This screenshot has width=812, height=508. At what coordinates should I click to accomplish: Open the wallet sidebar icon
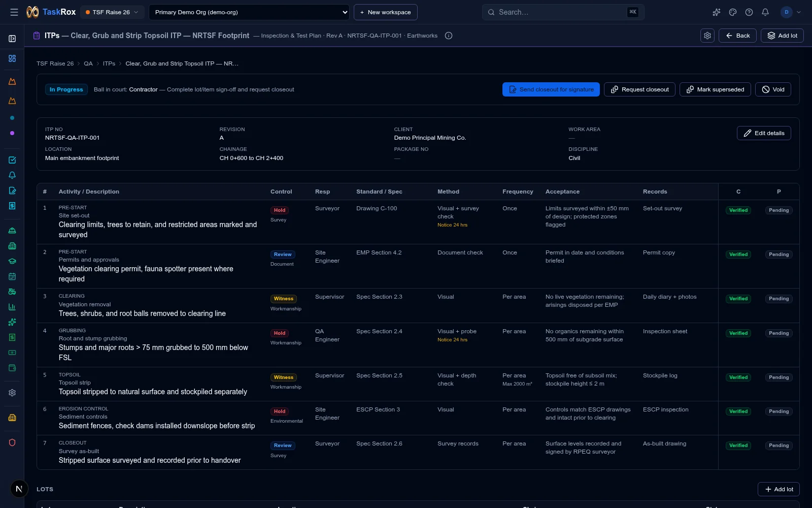(12, 368)
